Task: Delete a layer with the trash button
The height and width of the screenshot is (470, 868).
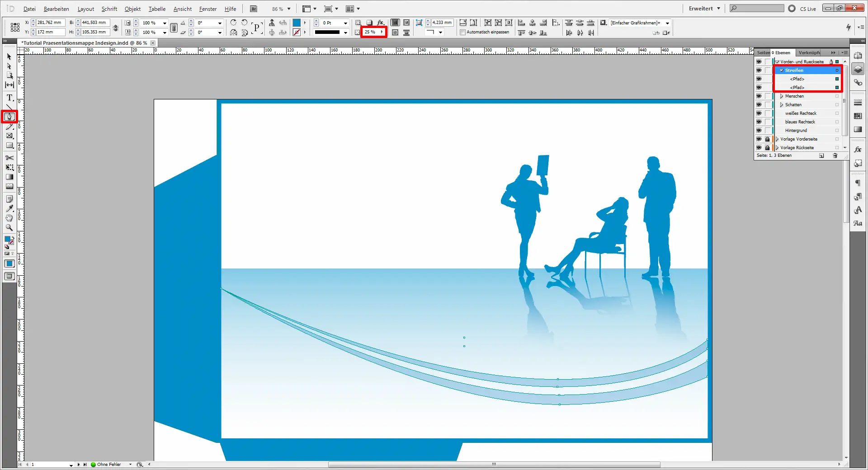Action: (x=835, y=155)
